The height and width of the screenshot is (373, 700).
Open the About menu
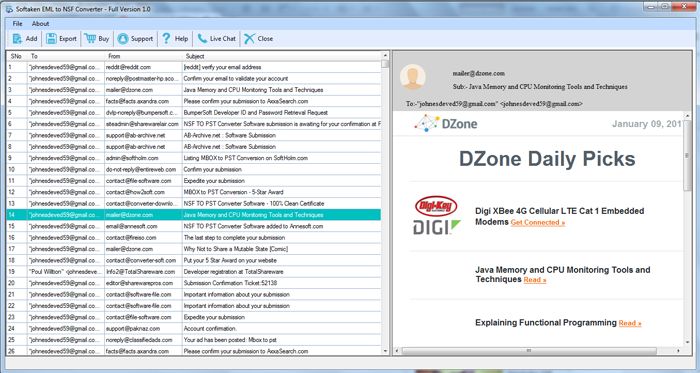tap(41, 24)
